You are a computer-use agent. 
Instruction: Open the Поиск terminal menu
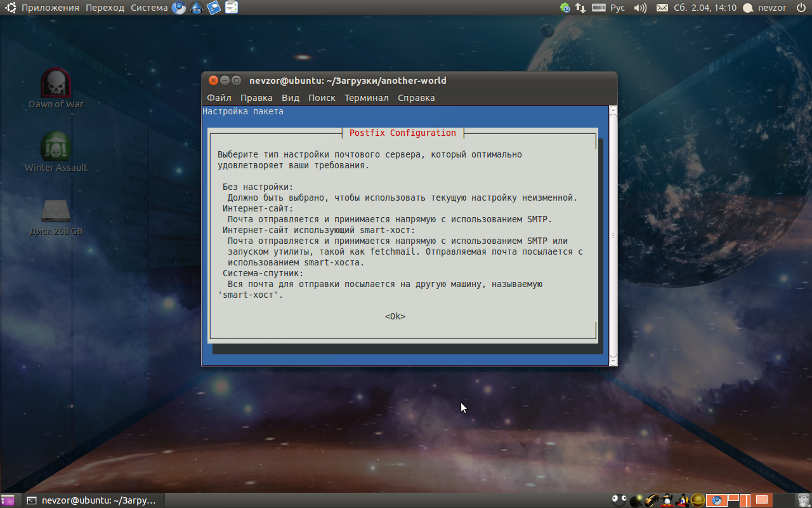pyautogui.click(x=322, y=98)
